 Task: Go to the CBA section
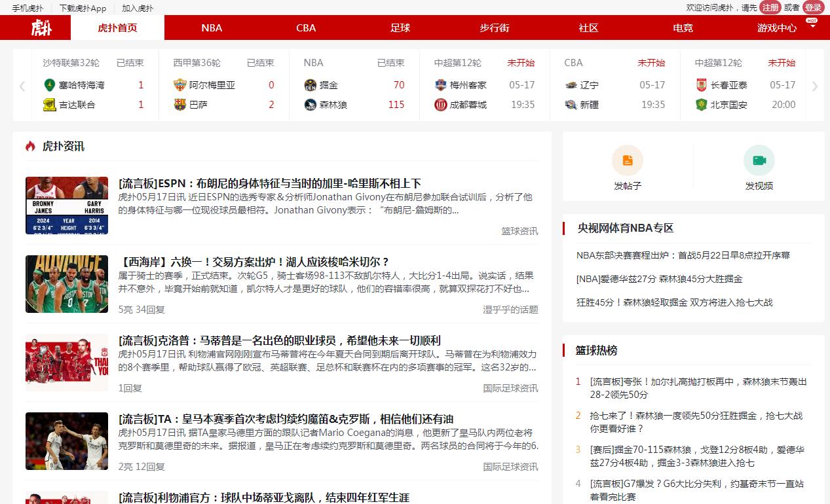(306, 27)
